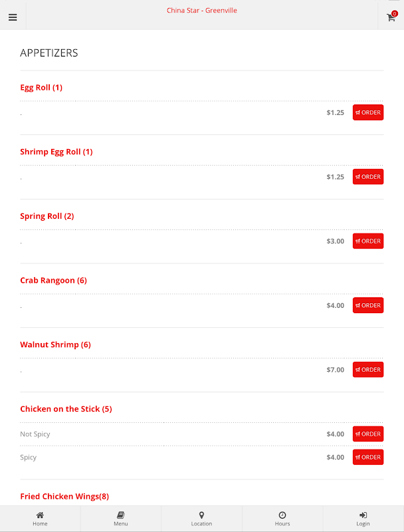
Task: Open the Menu book icon tab
Action: pos(121,519)
